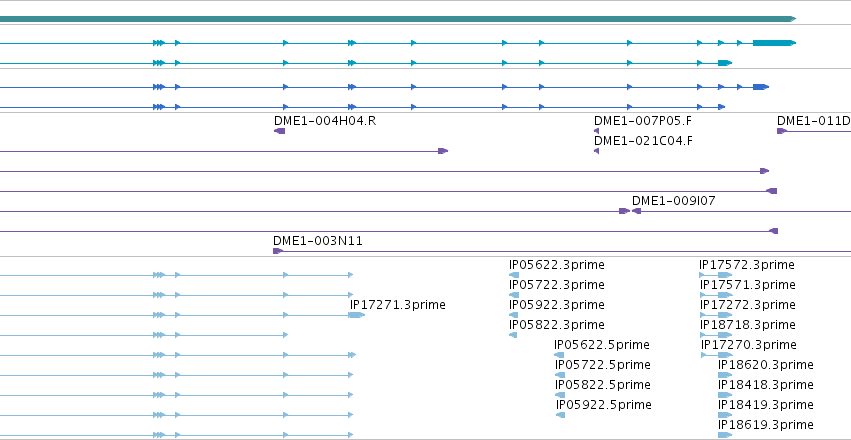The height and width of the screenshot is (440, 851).
Task: Click the glyph under IP05722.3prime
Action: pyautogui.click(x=513, y=295)
